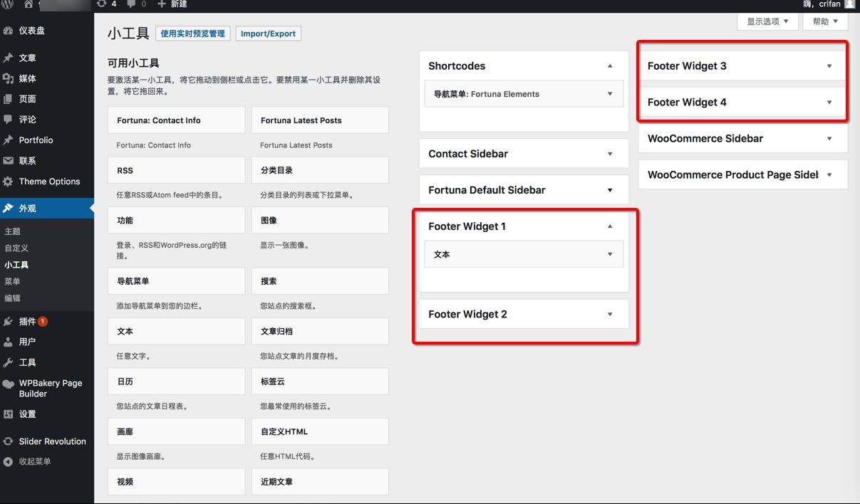
Task: Select the 近期文章 available widget
Action: [320, 482]
